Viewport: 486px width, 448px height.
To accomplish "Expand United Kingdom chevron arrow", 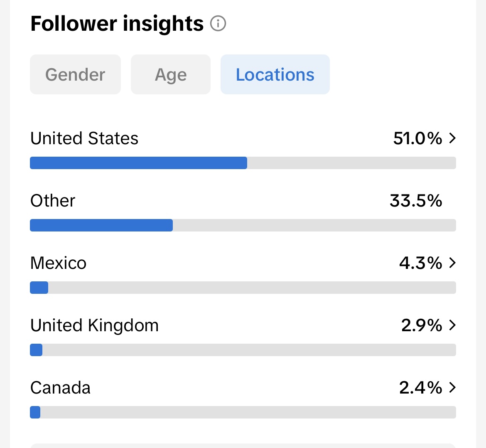I will (x=452, y=325).
